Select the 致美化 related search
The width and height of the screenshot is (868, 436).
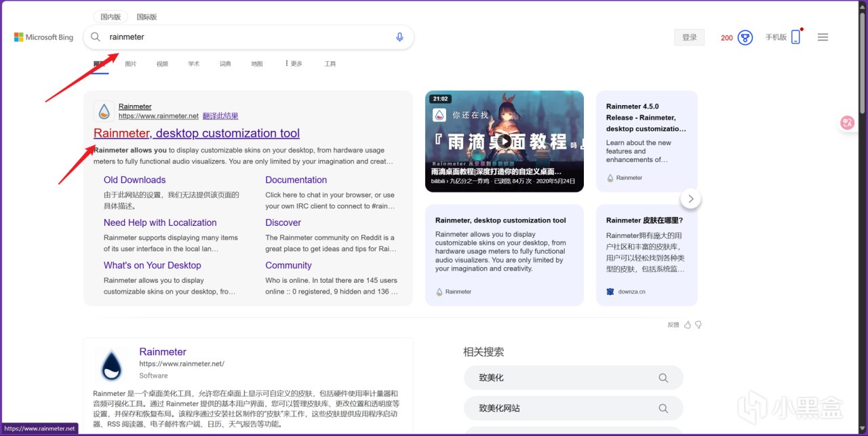[573, 378]
